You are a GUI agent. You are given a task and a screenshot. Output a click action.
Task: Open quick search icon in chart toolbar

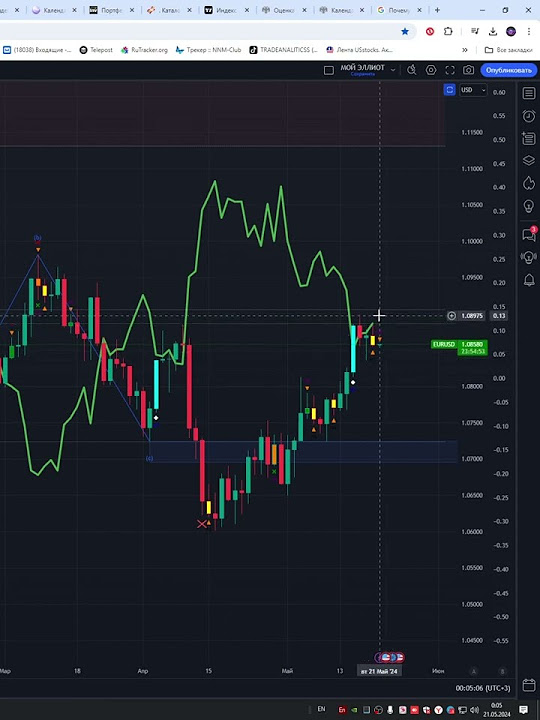tap(411, 70)
